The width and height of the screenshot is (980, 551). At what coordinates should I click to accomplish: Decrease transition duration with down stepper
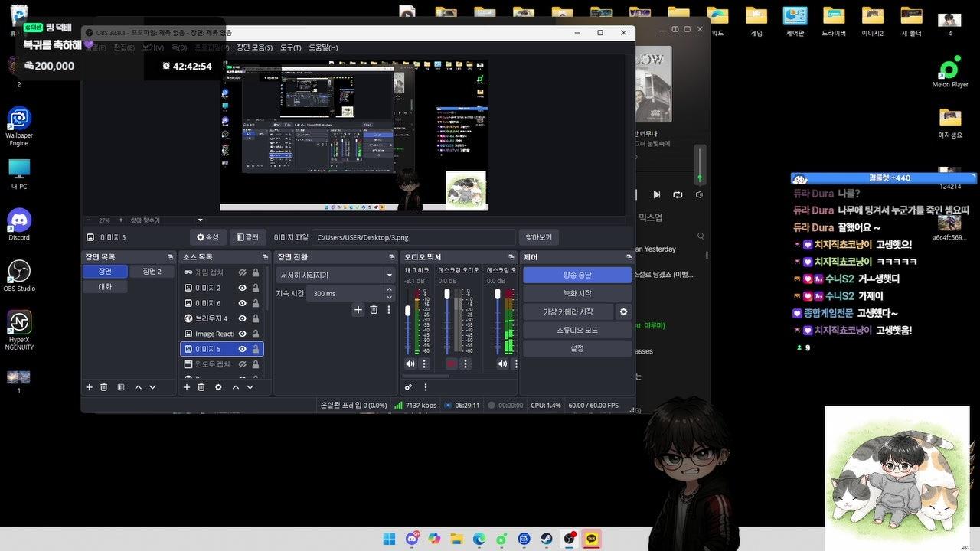click(x=390, y=297)
